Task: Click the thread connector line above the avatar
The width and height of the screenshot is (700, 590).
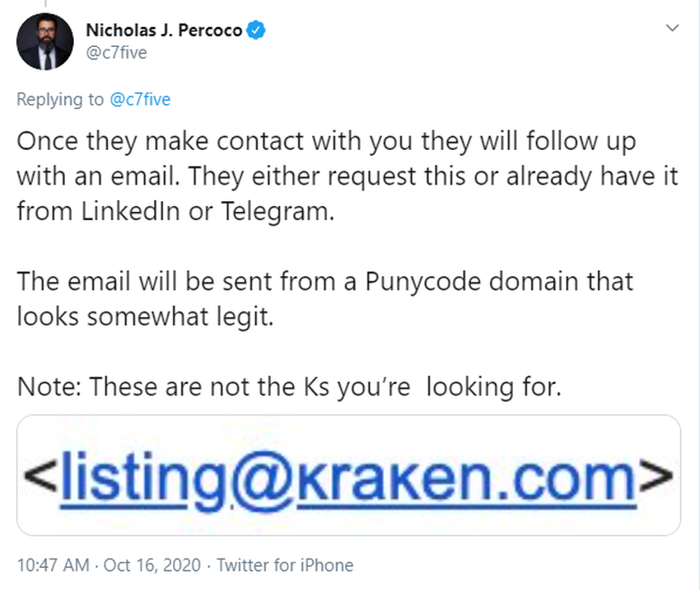Action: (x=45, y=3)
